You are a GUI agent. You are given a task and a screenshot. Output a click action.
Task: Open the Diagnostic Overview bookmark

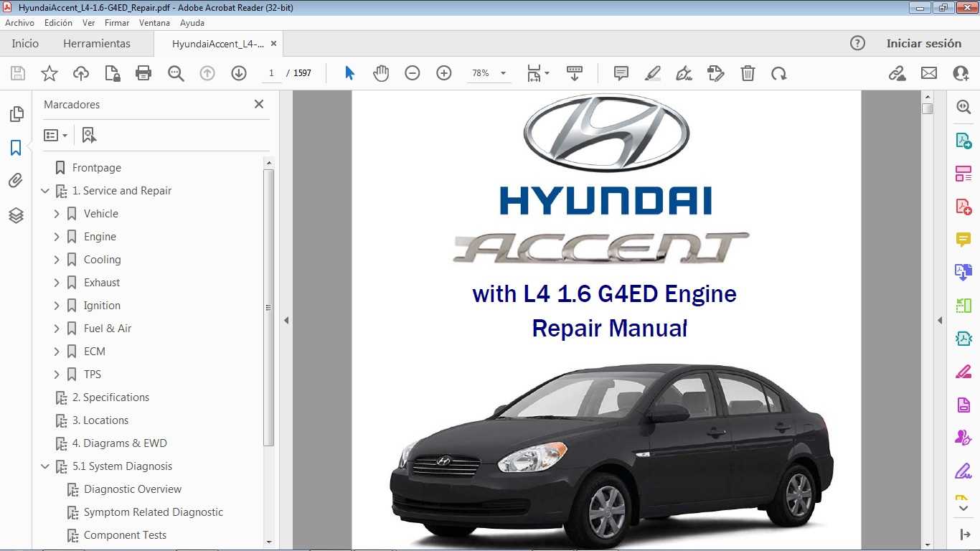pos(133,489)
